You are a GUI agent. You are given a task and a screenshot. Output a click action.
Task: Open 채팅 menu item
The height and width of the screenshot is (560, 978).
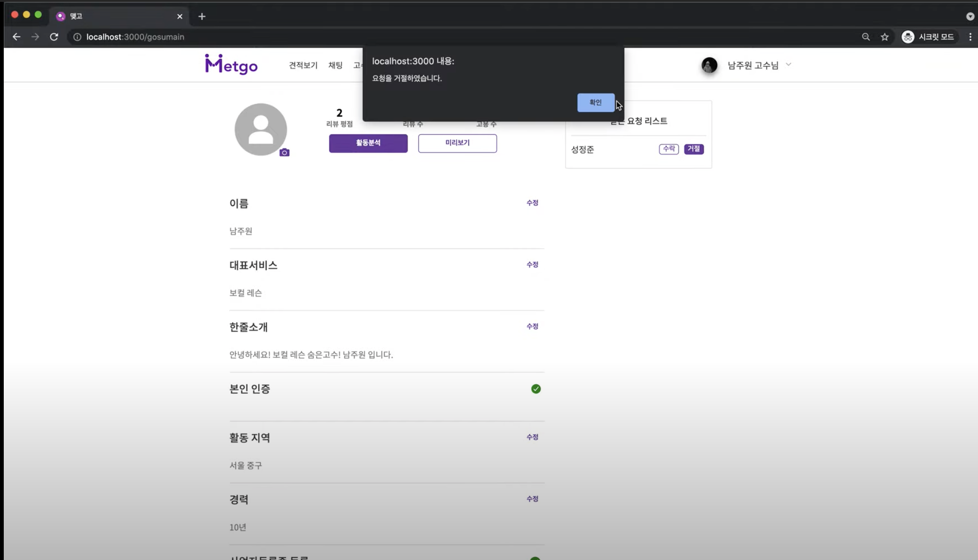[x=335, y=65]
